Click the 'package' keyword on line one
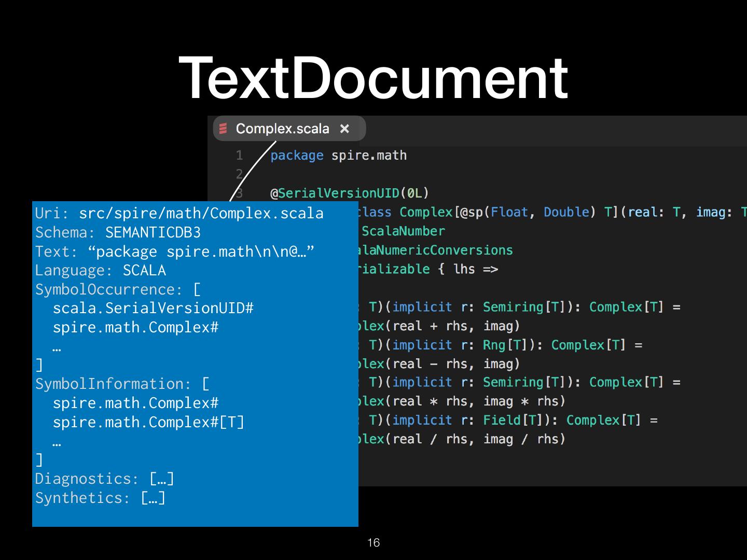This screenshot has width=747, height=560. (297, 156)
